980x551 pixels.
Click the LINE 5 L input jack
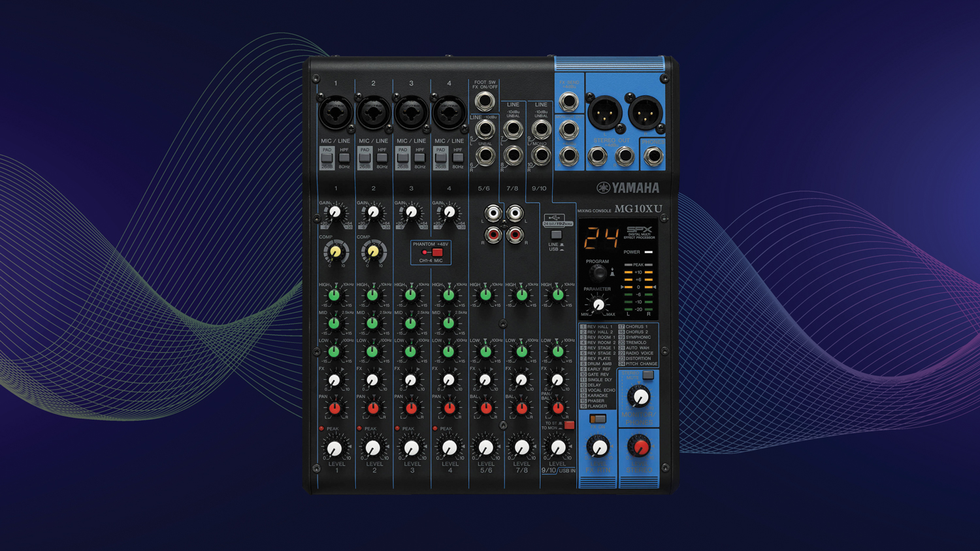coord(485,129)
